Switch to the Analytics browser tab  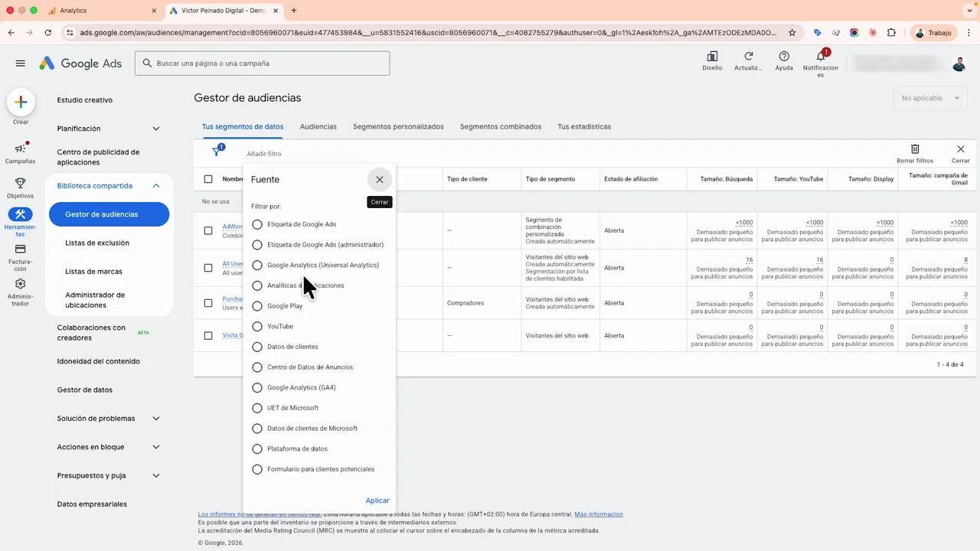click(101, 11)
